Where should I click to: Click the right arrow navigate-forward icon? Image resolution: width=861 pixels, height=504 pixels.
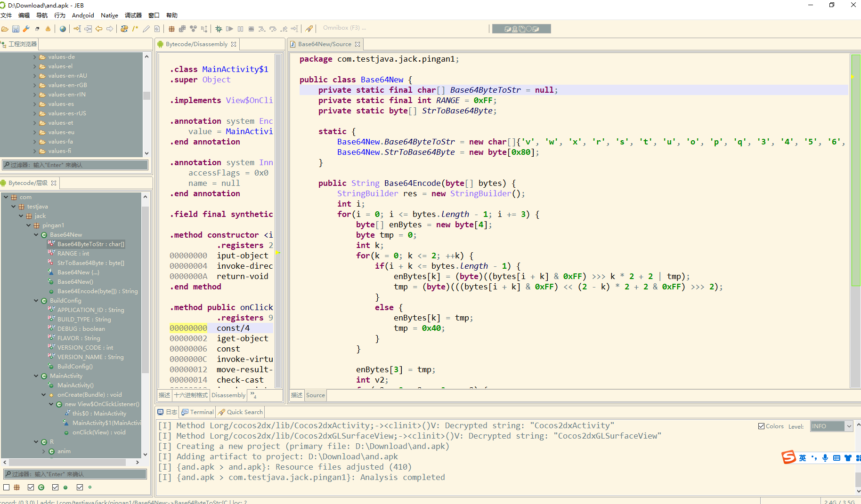click(110, 29)
